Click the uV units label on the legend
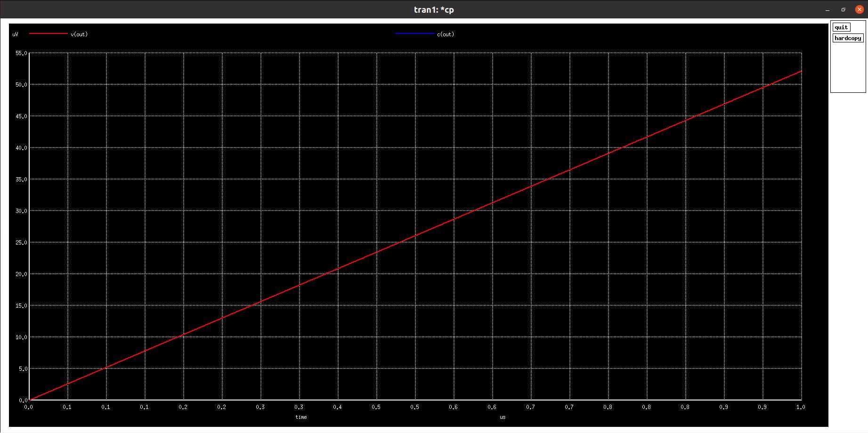The image size is (868, 433). tap(14, 34)
